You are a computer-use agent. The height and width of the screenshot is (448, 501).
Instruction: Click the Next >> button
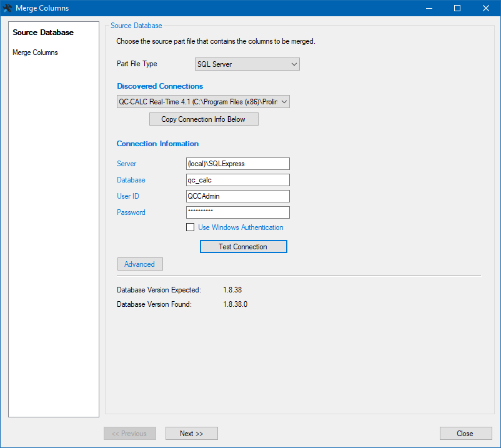(191, 433)
